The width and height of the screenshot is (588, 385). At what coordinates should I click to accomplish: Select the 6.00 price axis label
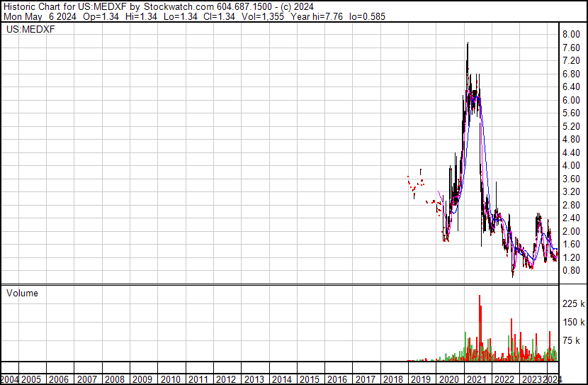572,100
